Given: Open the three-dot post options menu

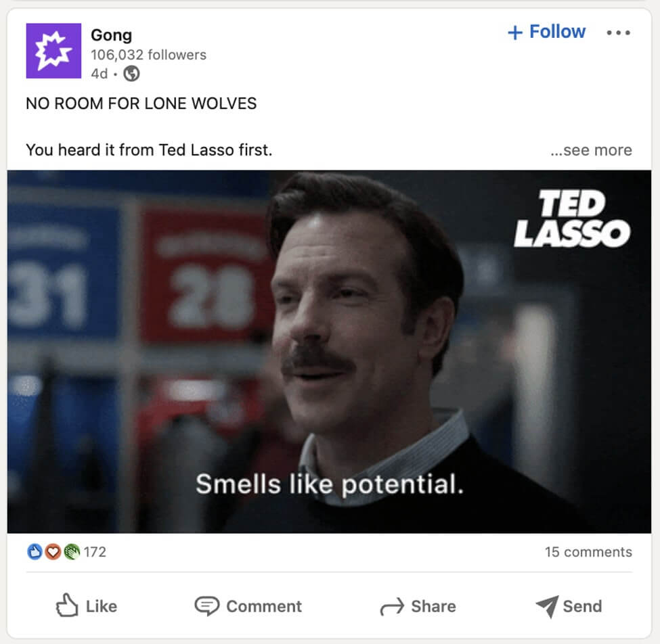Looking at the screenshot, I should point(618,32).
